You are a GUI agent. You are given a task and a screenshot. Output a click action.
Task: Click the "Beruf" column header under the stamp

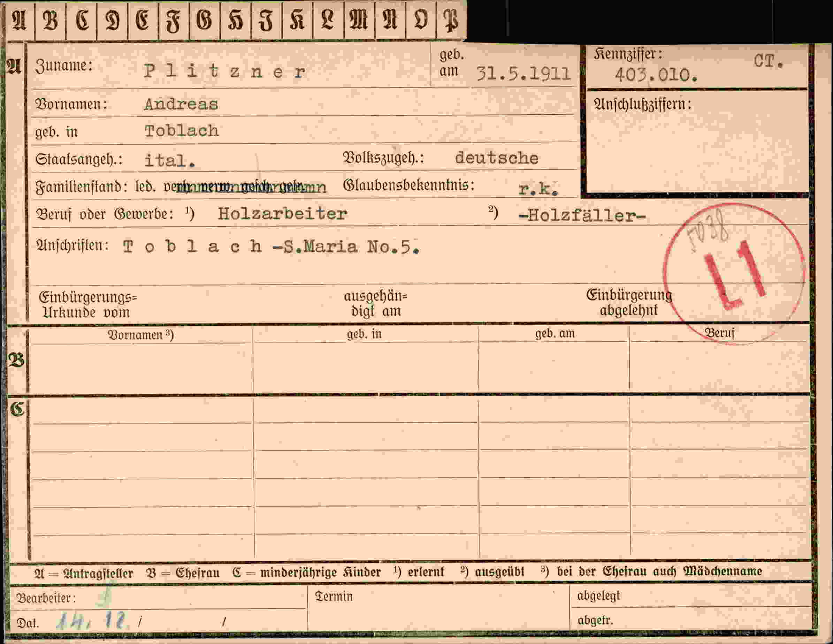coord(719,333)
